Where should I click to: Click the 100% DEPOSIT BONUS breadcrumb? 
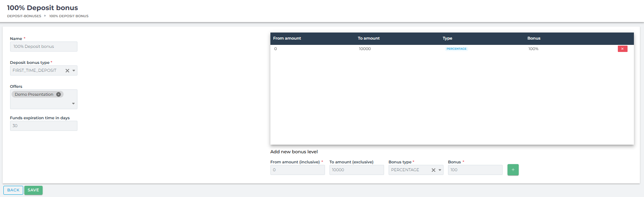pyautogui.click(x=69, y=16)
